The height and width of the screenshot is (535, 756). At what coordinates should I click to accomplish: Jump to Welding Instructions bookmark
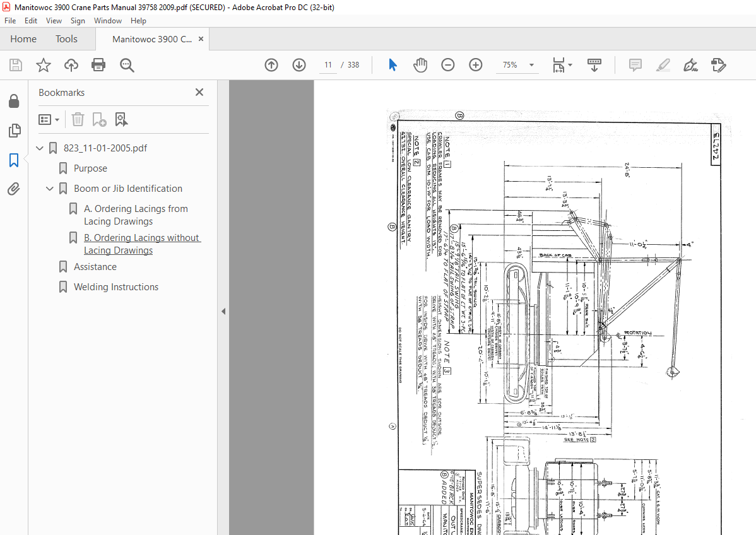[x=115, y=287]
